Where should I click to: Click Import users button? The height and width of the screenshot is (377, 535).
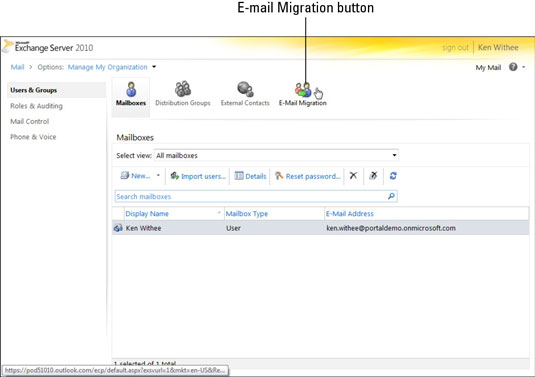point(198,176)
